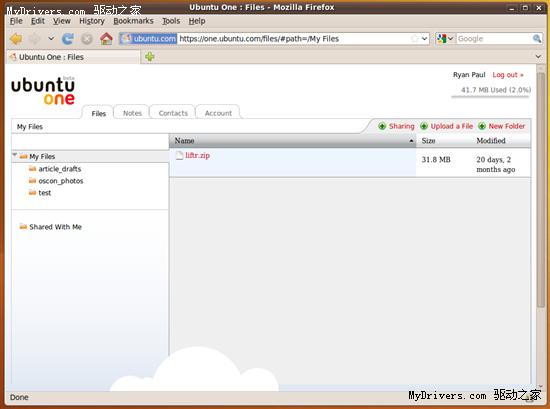Switch to the Files tab
550x409 pixels.
click(x=99, y=113)
